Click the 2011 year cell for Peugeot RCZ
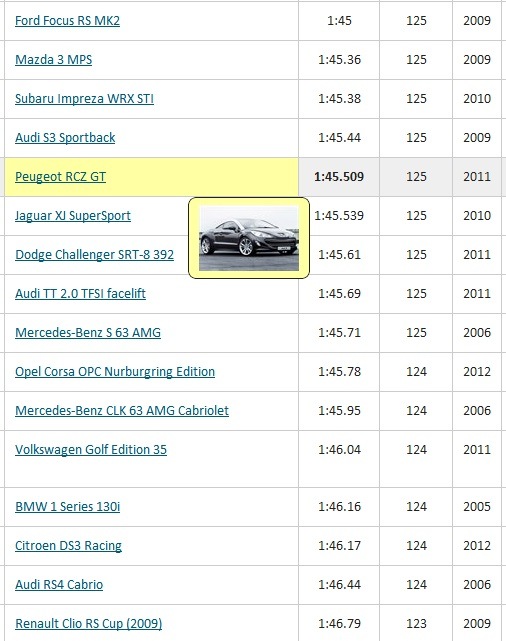 click(477, 177)
